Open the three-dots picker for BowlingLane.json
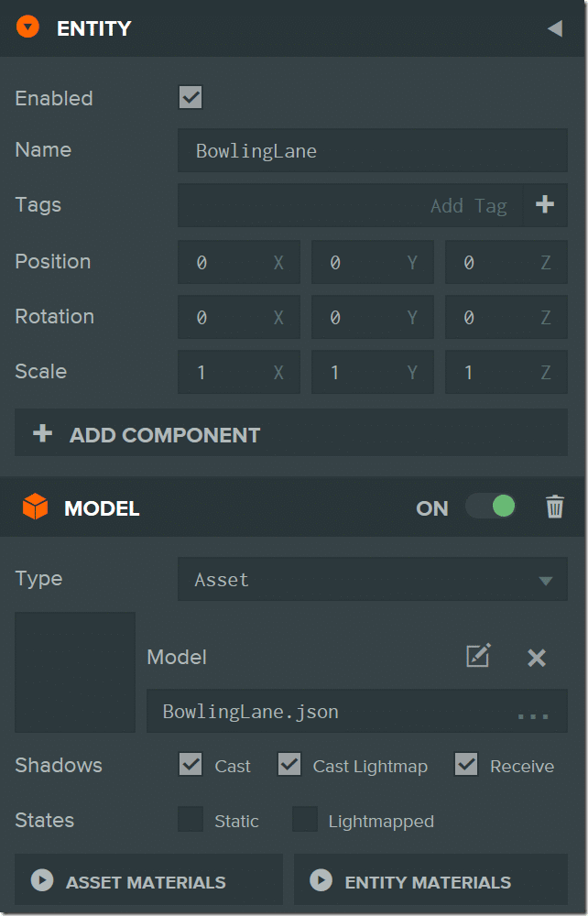588x916 pixels. pos(533,715)
